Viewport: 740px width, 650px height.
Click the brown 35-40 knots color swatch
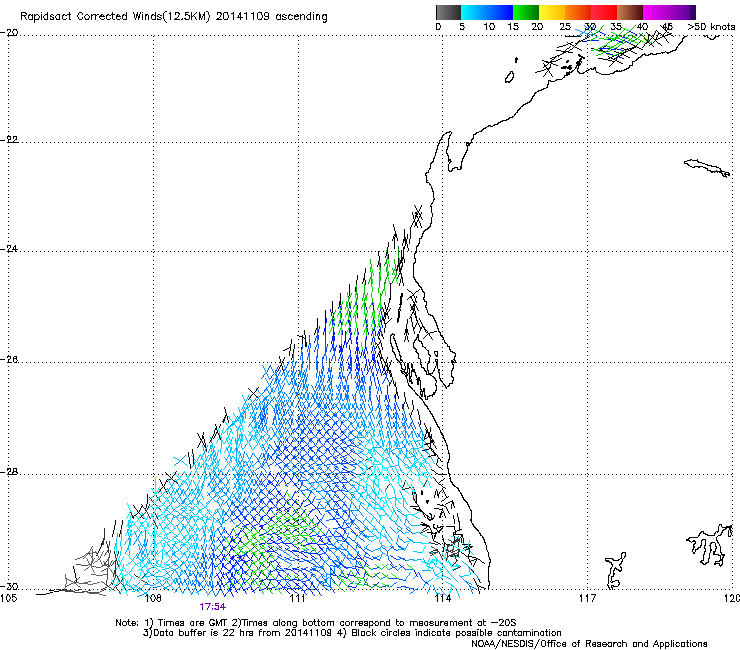(630, 12)
